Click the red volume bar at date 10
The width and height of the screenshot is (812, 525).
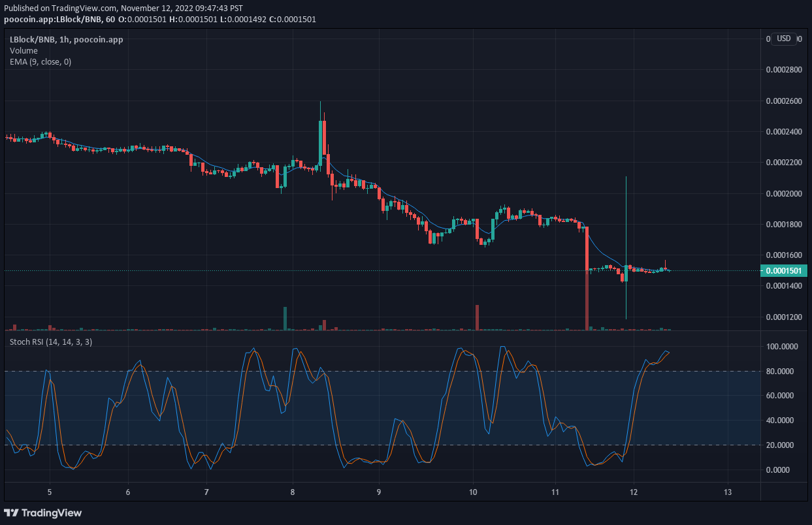click(478, 317)
